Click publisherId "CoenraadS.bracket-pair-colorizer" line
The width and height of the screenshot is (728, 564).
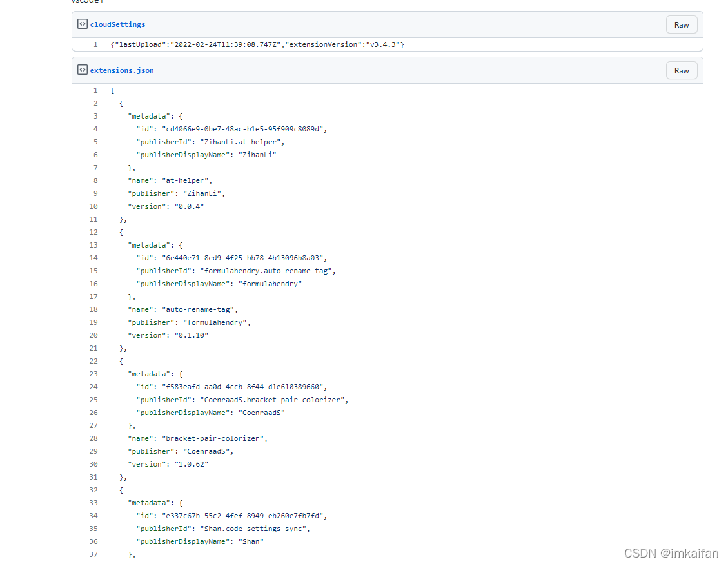242,400
